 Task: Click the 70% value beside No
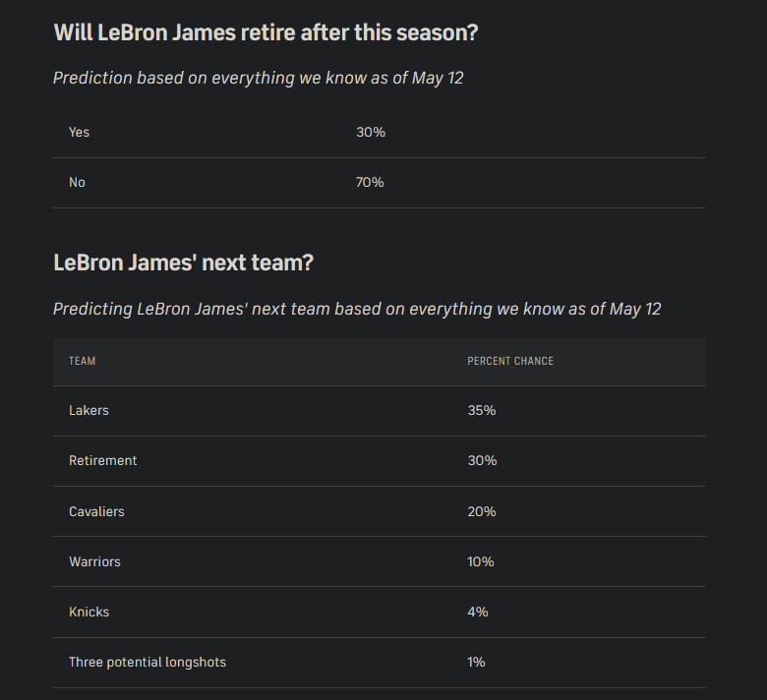[x=370, y=183]
